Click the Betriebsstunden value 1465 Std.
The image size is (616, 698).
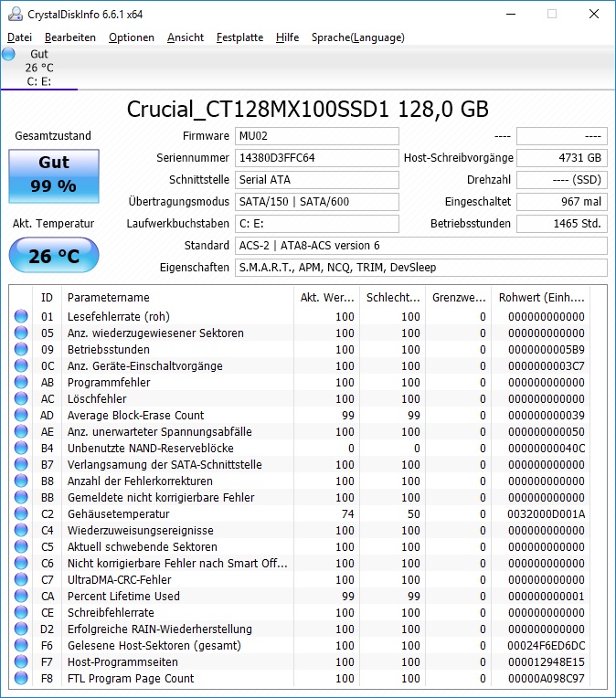tap(562, 224)
